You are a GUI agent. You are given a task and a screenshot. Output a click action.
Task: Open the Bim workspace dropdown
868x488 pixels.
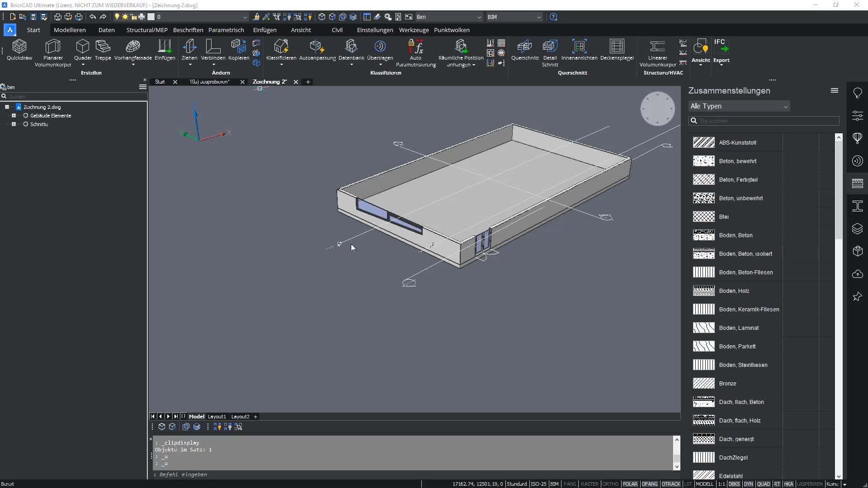coord(448,17)
